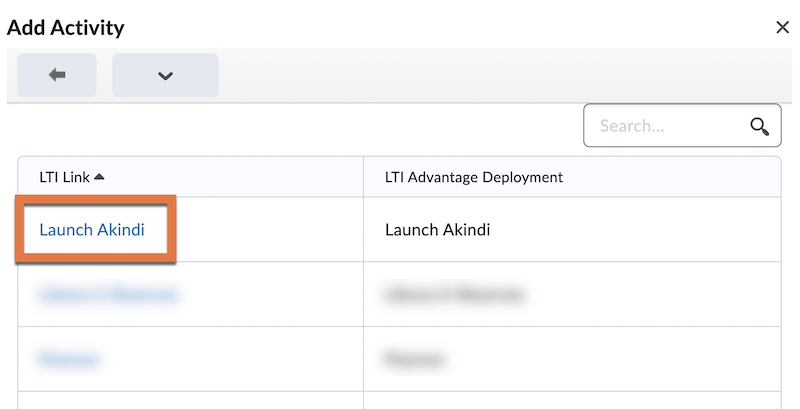
Task: Click LTI Advantage Deployment column header
Action: coord(473,177)
